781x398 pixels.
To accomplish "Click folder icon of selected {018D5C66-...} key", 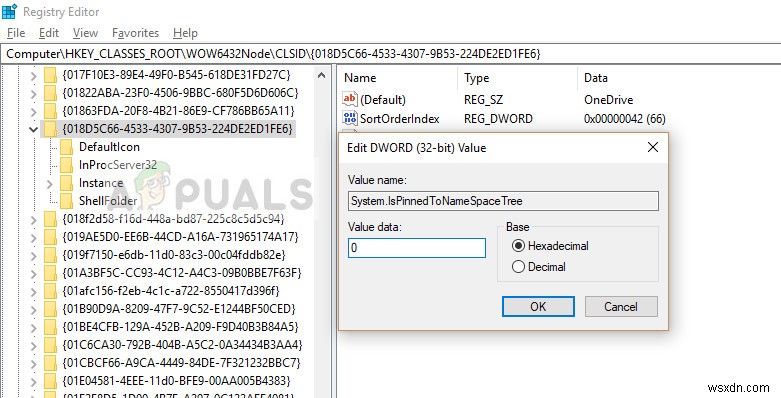I will tap(50, 129).
